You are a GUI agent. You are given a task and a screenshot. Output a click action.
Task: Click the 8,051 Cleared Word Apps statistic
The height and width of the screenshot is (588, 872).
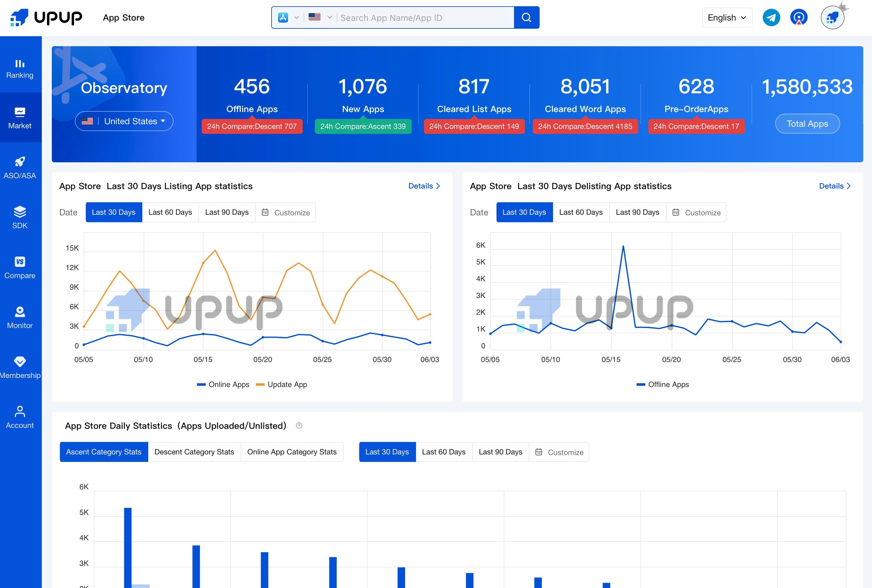585,95
